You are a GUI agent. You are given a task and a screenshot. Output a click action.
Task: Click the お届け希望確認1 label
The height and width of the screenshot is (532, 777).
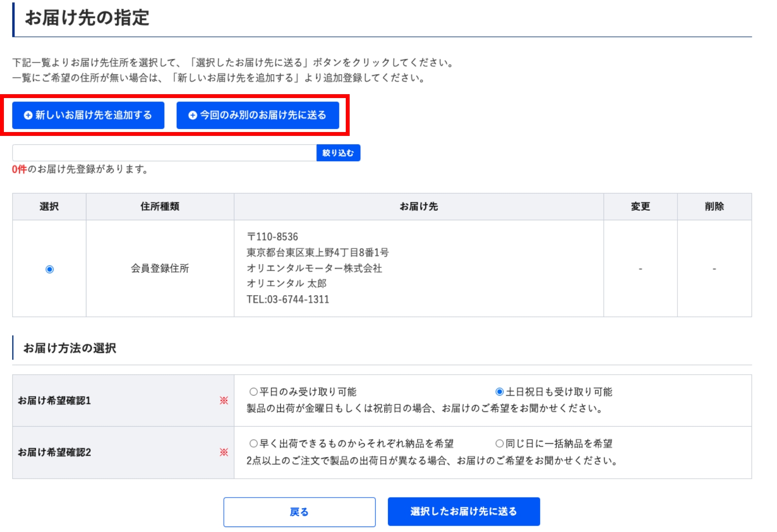point(54,401)
